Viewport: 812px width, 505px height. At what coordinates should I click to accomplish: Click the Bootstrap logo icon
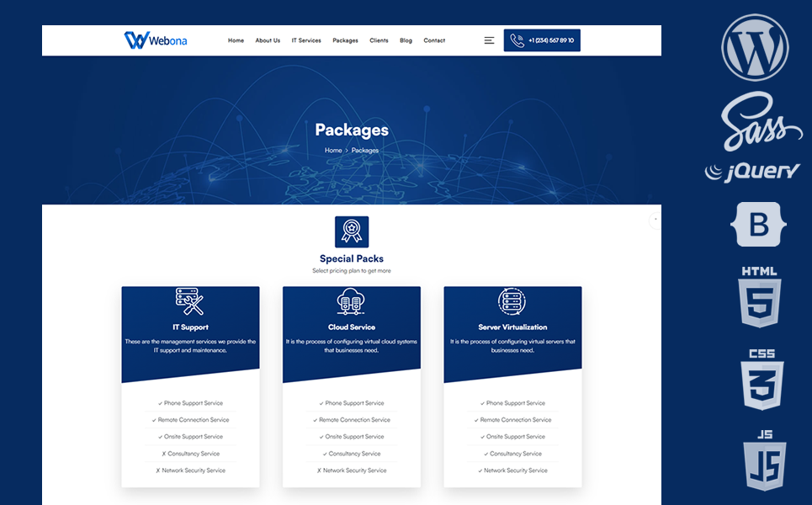[x=760, y=225]
